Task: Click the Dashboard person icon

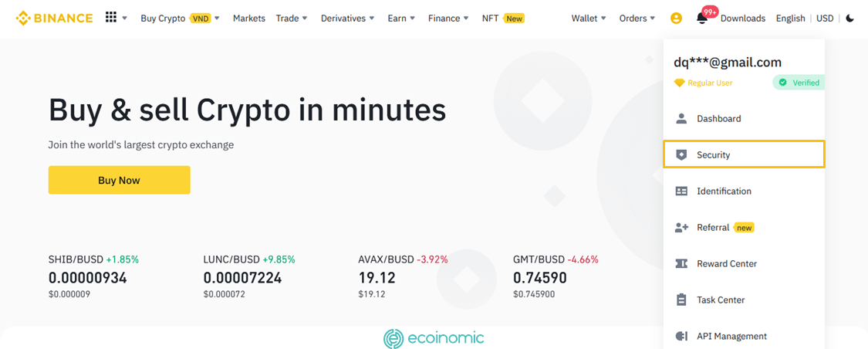Action: point(681,119)
